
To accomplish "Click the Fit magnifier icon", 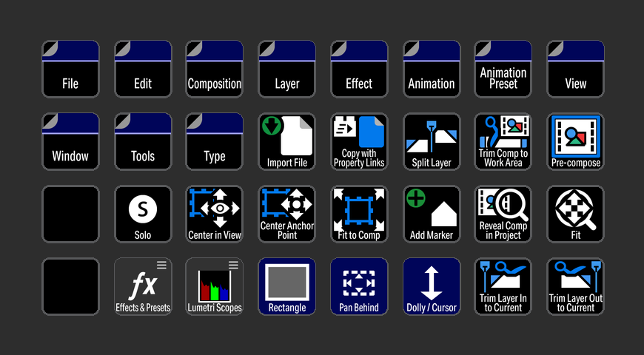I will point(575,214).
